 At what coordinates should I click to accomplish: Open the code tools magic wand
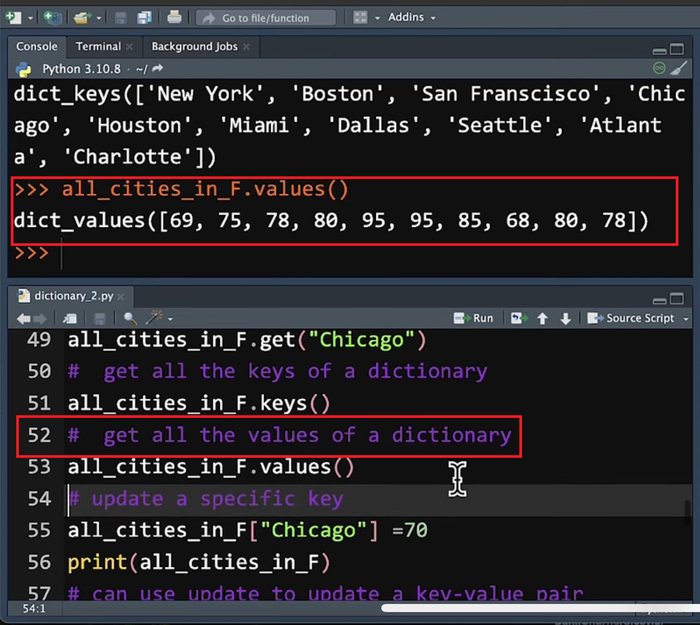coord(154,318)
